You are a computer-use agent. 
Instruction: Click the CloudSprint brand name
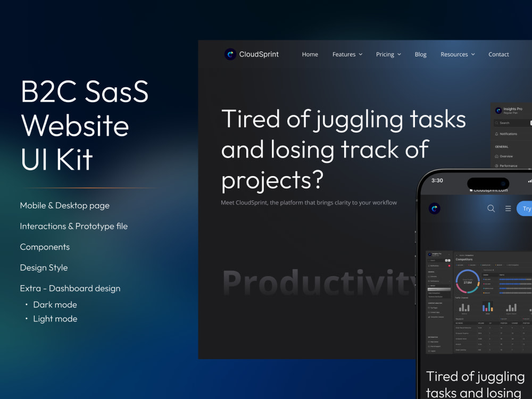tap(259, 54)
